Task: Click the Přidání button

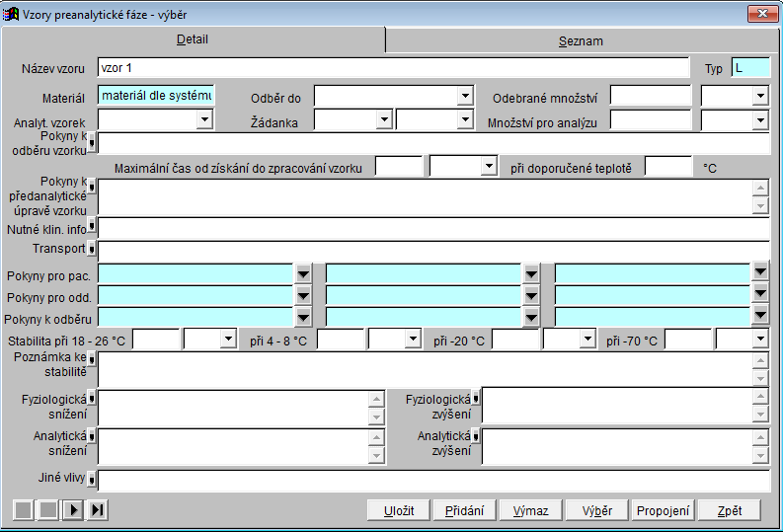Action: click(x=464, y=510)
